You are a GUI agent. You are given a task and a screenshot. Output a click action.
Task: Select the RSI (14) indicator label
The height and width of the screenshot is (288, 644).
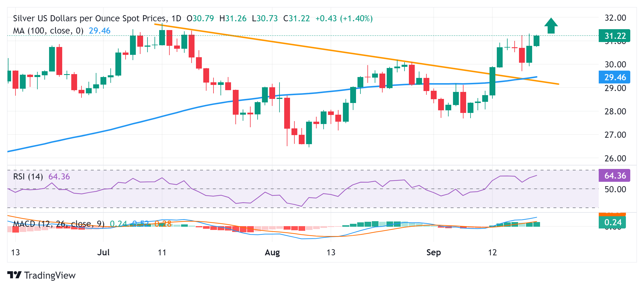click(x=28, y=177)
